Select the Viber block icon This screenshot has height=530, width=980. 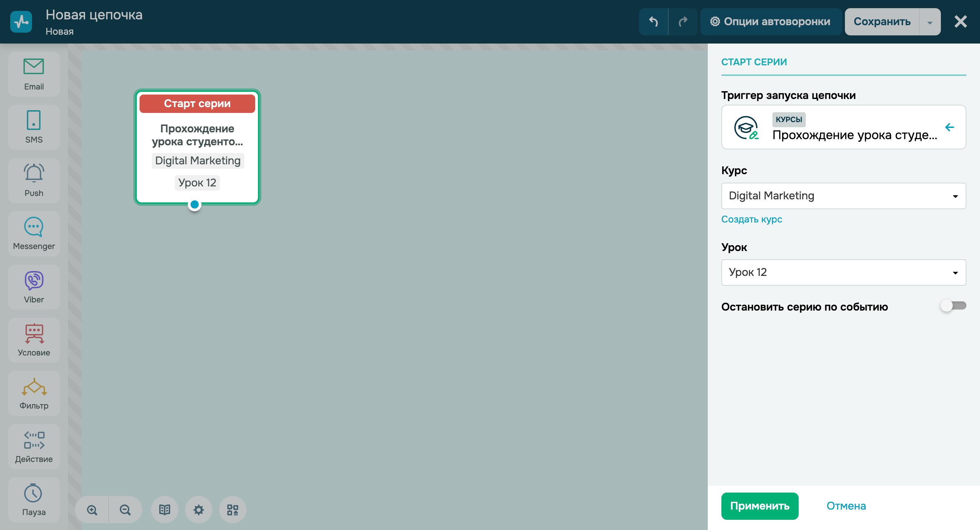34,287
